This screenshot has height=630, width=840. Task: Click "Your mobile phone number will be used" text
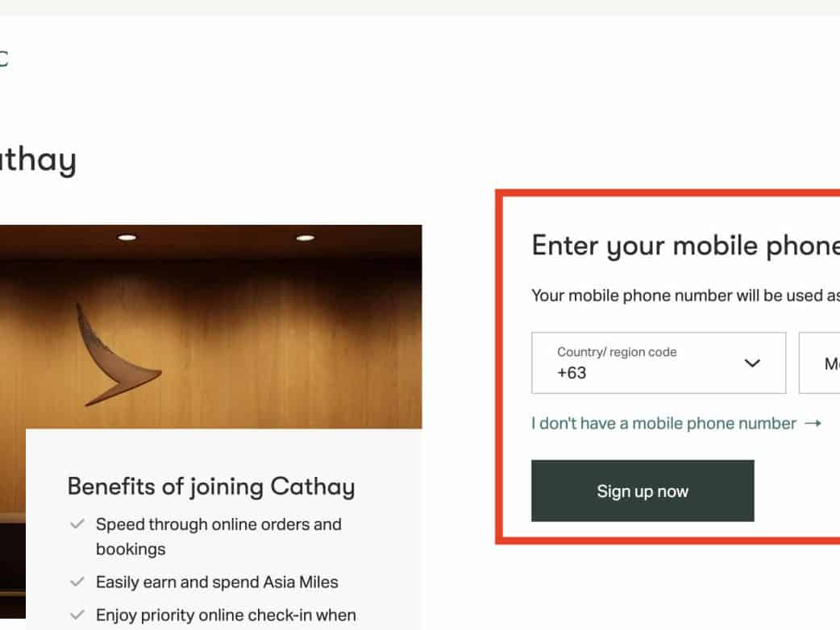pos(685,296)
